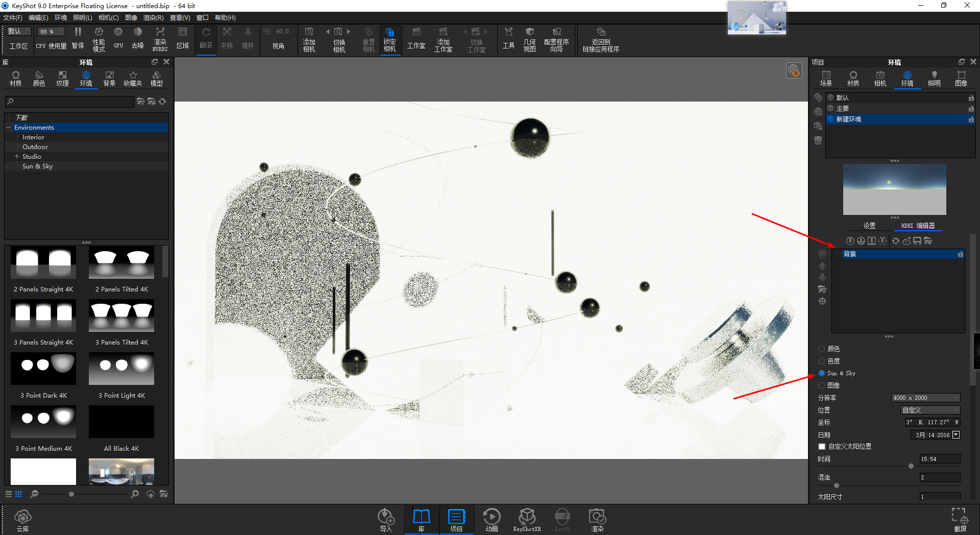Open the 位置 自定义 dropdown
980x535 pixels.
tap(930, 410)
